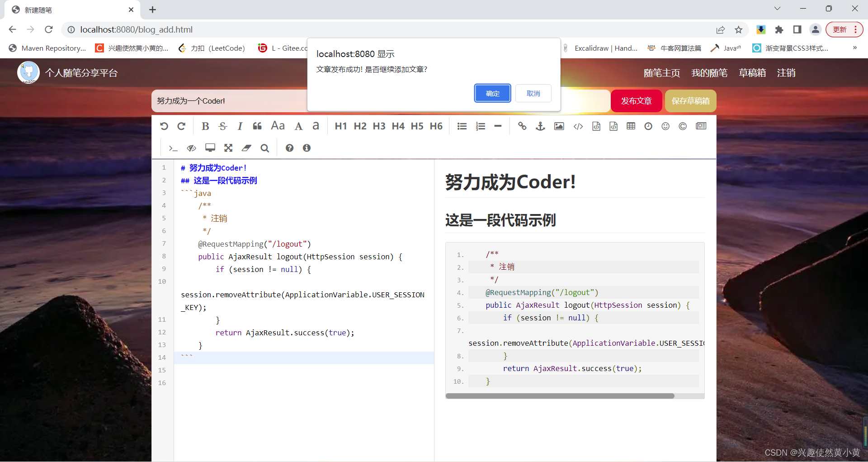Insert H1 heading
The height and width of the screenshot is (462, 868).
(341, 126)
